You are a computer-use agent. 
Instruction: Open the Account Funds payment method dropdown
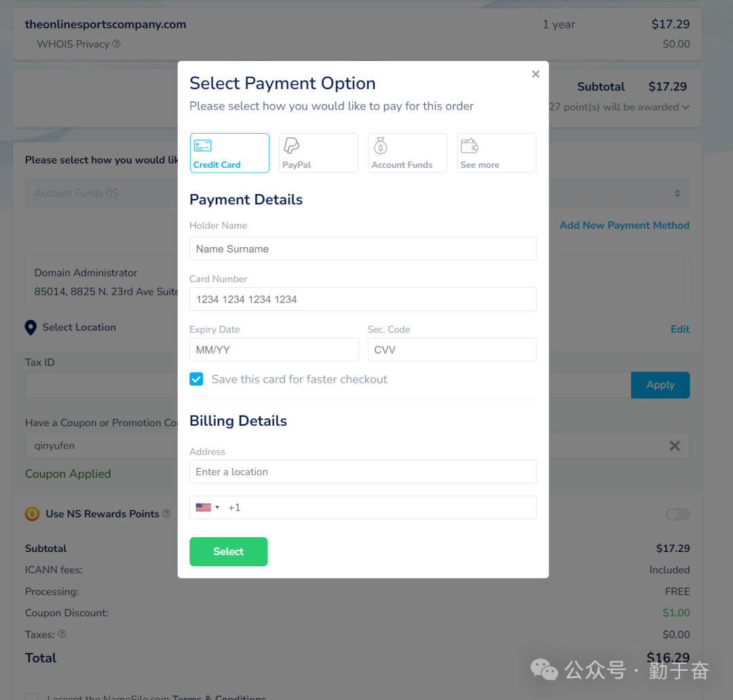(677, 194)
